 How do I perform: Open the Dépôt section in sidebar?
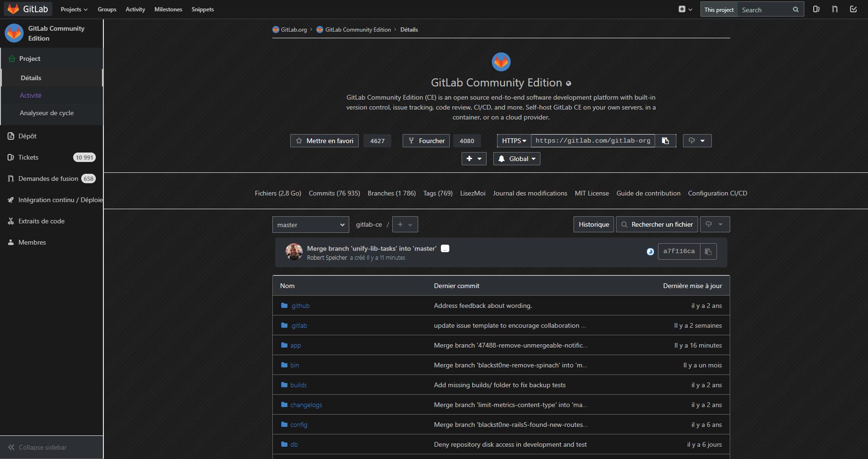coord(27,136)
